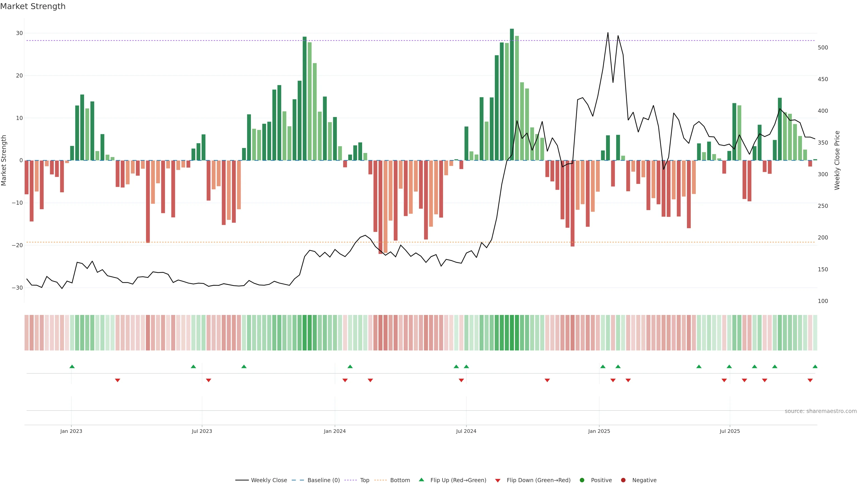Screen dimensions: 868x488
Task: Click last red flip-down triangle at far right
Action: coord(810,380)
